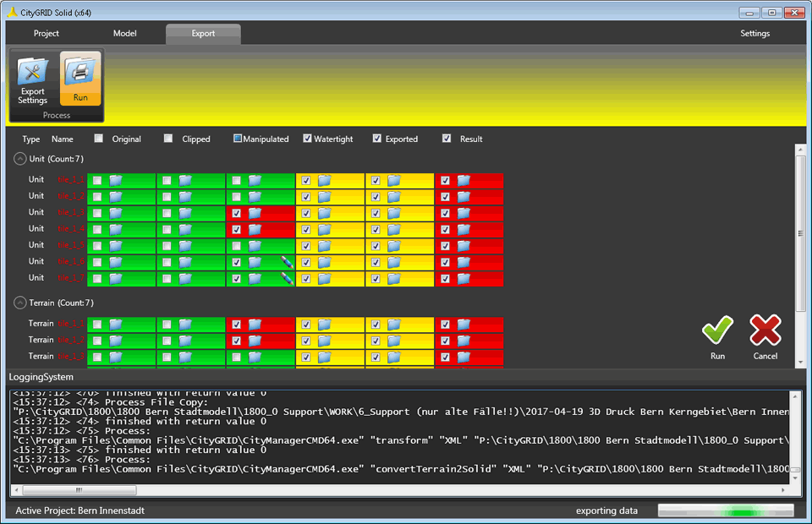Uncheck Watertight checkbox for Terrain tile_1_1
The image size is (812, 524).
tap(306, 325)
